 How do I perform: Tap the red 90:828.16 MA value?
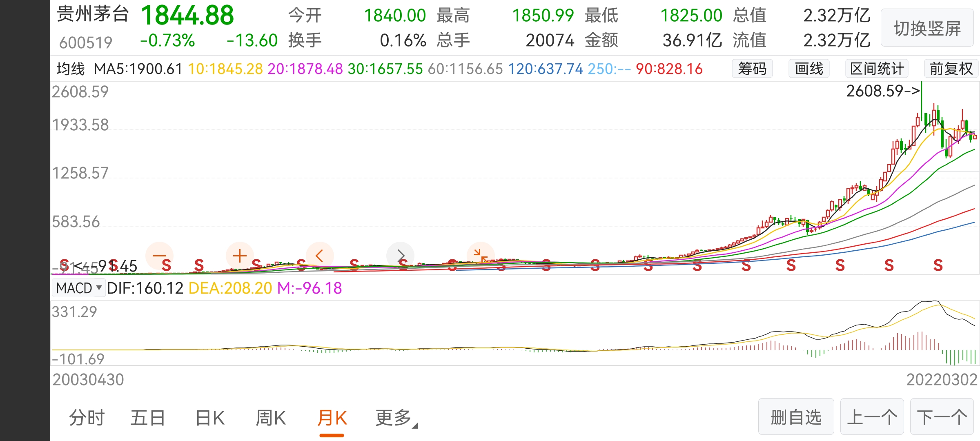(669, 69)
